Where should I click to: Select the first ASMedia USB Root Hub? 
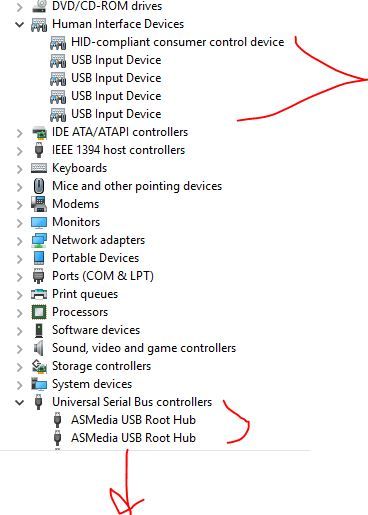(133, 420)
